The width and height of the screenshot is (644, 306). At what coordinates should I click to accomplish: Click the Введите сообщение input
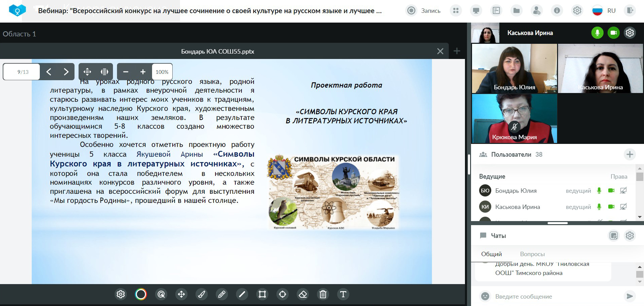(556, 296)
